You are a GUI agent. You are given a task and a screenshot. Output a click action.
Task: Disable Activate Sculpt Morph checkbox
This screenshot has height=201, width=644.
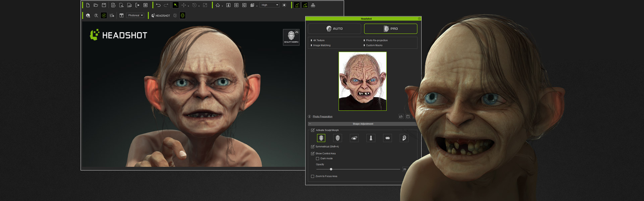pyautogui.click(x=313, y=130)
